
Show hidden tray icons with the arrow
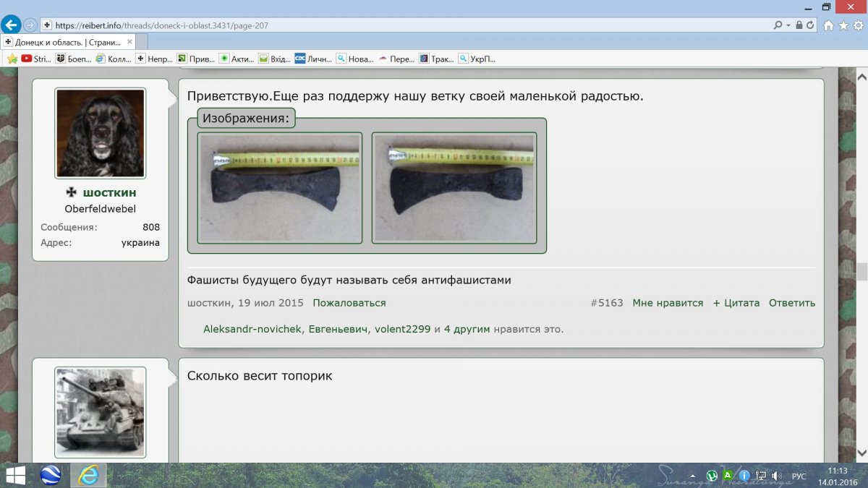click(694, 476)
